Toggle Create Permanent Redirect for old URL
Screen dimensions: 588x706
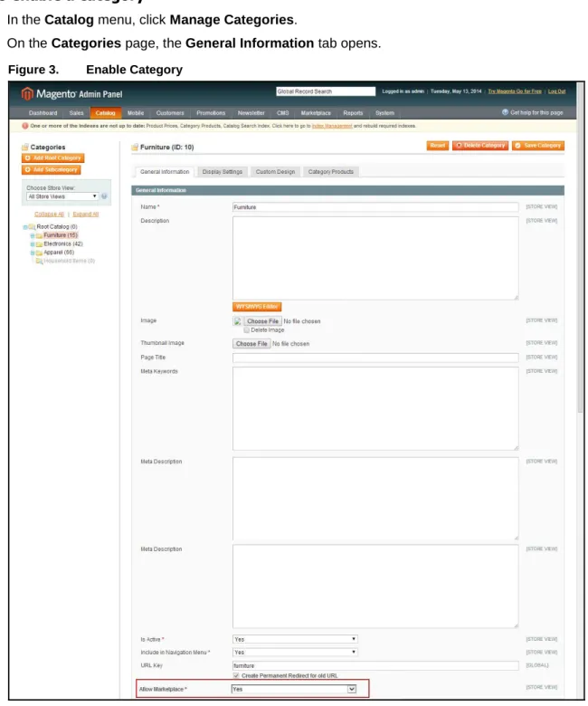pyautogui.click(x=236, y=676)
